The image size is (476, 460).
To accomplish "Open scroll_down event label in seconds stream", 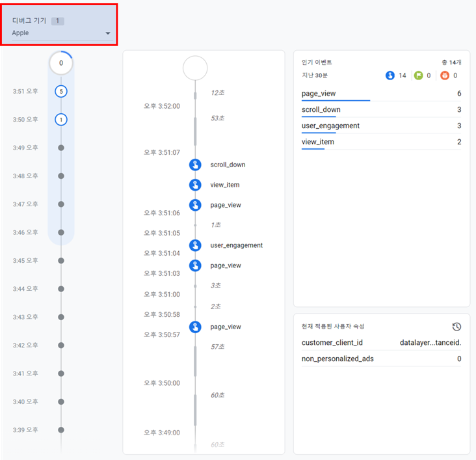I will [x=228, y=165].
